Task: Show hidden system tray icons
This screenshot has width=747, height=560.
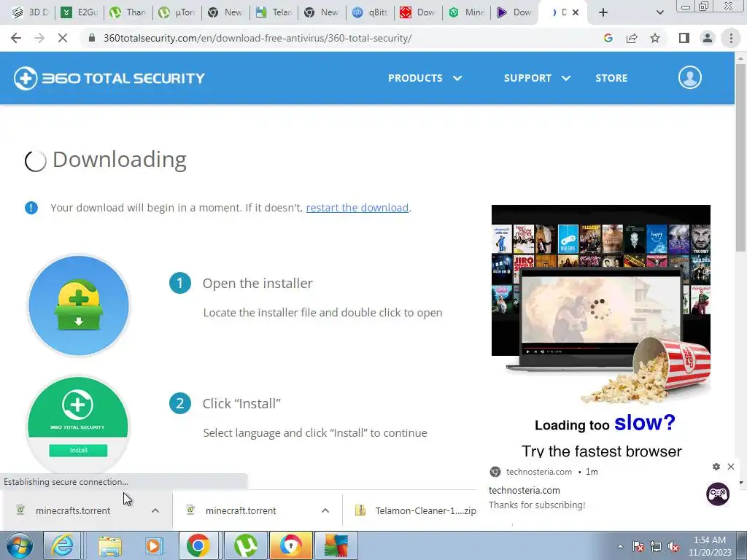Action: [x=620, y=546]
